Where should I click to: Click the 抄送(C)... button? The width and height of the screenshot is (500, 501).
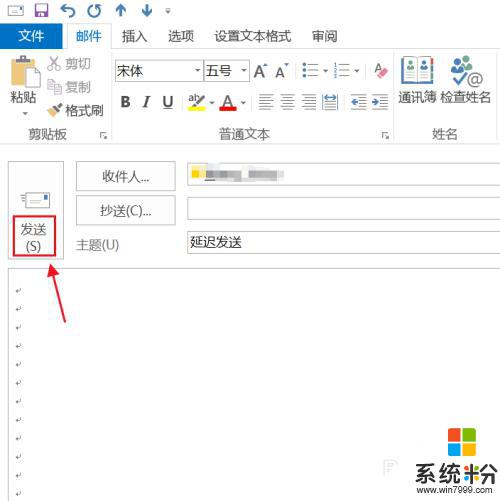point(126,210)
